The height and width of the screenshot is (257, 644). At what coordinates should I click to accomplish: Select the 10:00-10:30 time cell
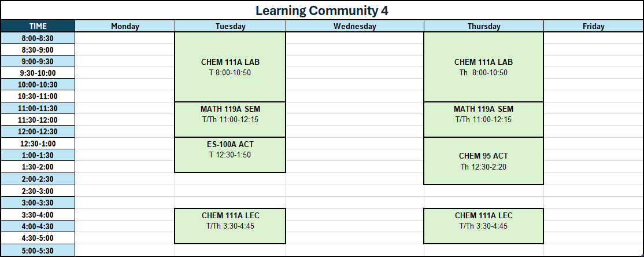(38, 85)
